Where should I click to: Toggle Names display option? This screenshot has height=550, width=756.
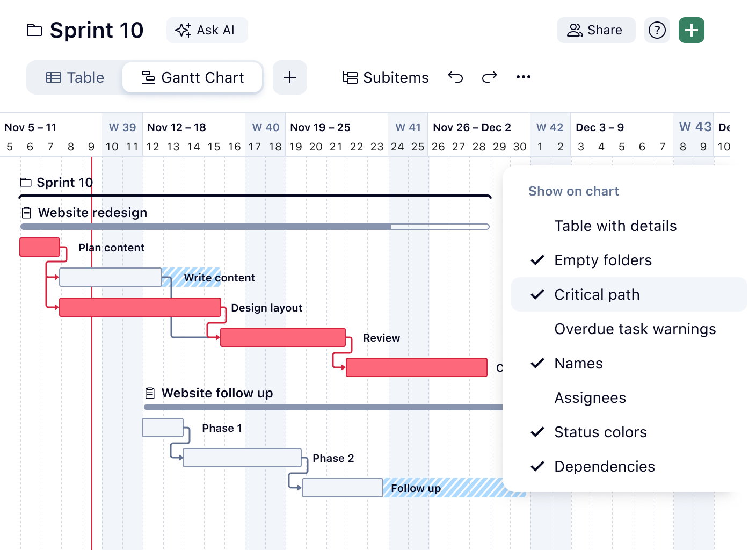pos(629,363)
